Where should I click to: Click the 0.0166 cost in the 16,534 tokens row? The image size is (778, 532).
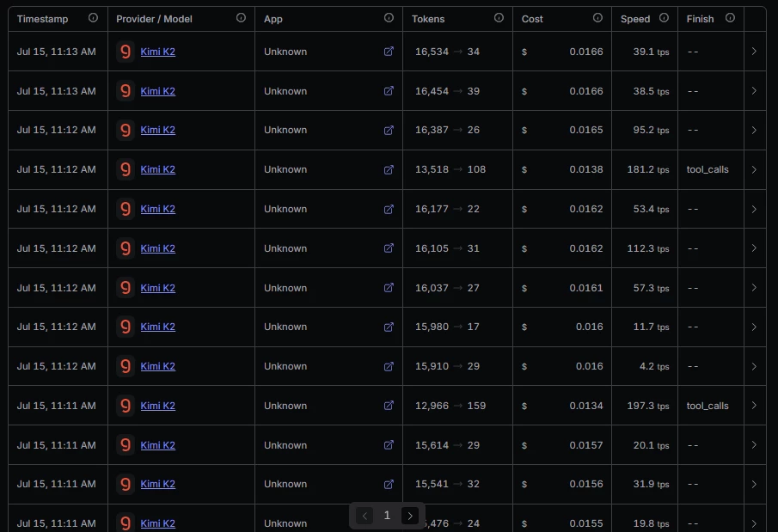point(586,52)
